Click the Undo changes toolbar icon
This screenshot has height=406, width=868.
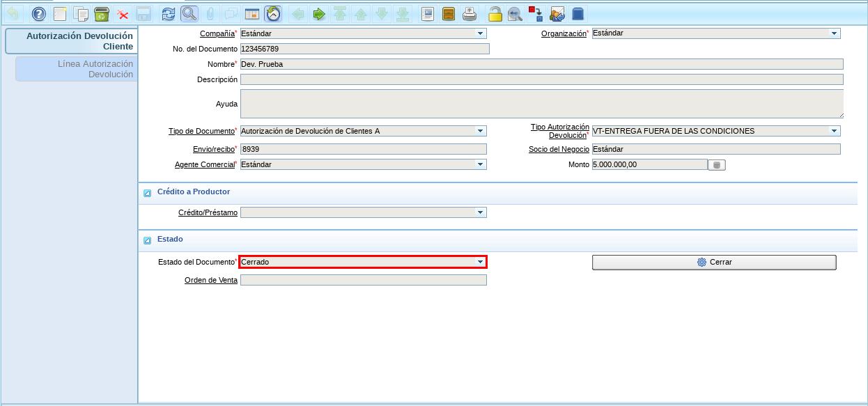pyautogui.click(x=13, y=14)
